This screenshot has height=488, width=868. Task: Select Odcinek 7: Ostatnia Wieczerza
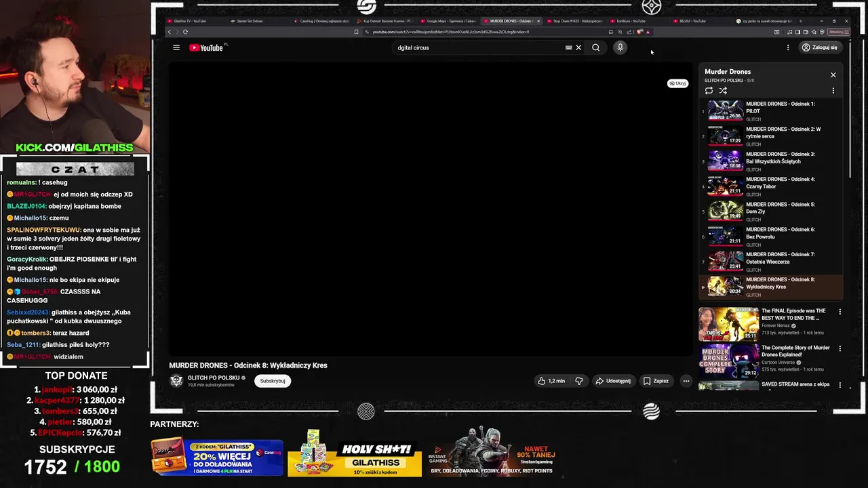(x=772, y=261)
